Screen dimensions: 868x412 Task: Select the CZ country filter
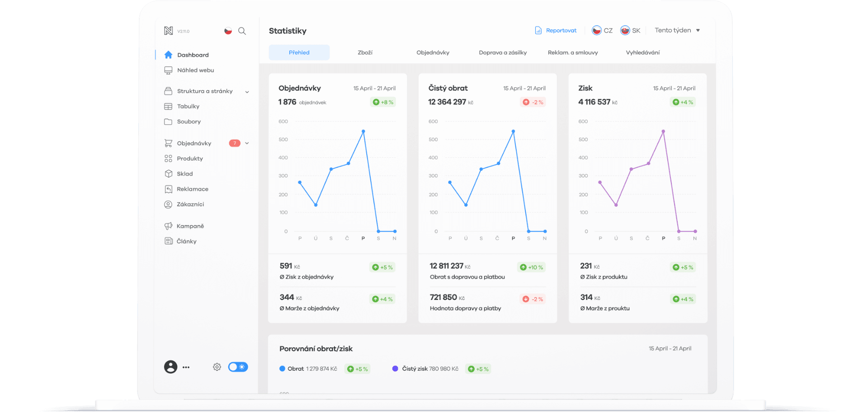pos(602,30)
